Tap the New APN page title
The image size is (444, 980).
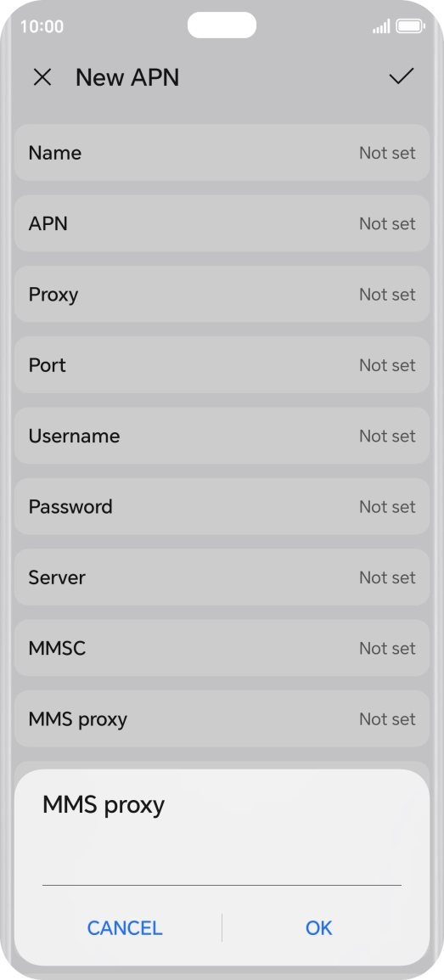(127, 77)
